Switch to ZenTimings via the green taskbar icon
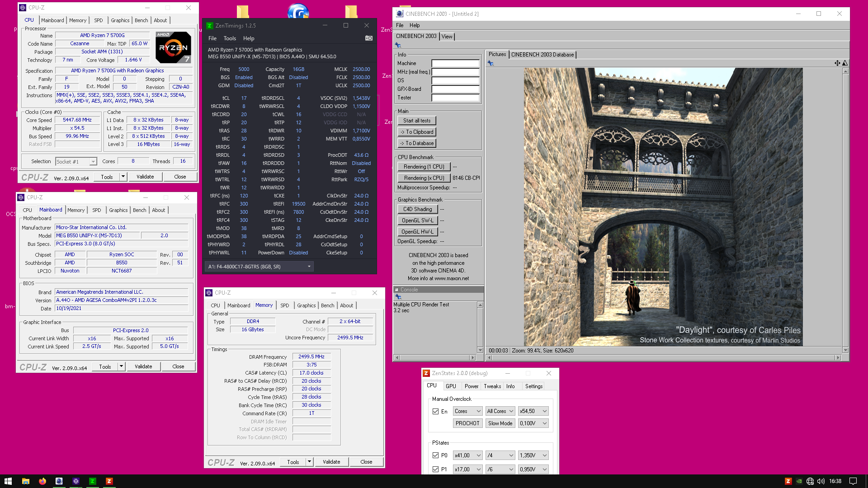Image resolution: width=868 pixels, height=488 pixels. pyautogui.click(x=93, y=481)
